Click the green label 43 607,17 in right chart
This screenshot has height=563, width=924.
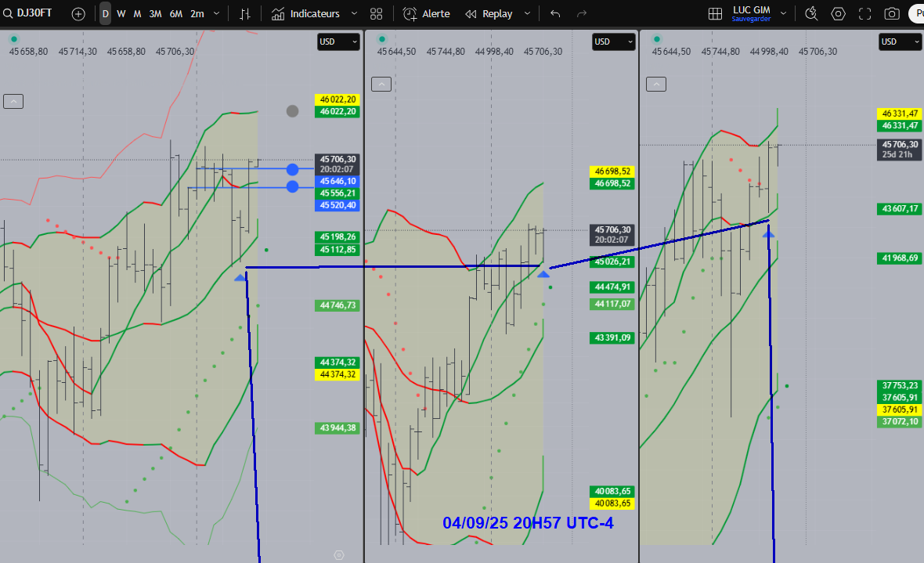[899, 209]
